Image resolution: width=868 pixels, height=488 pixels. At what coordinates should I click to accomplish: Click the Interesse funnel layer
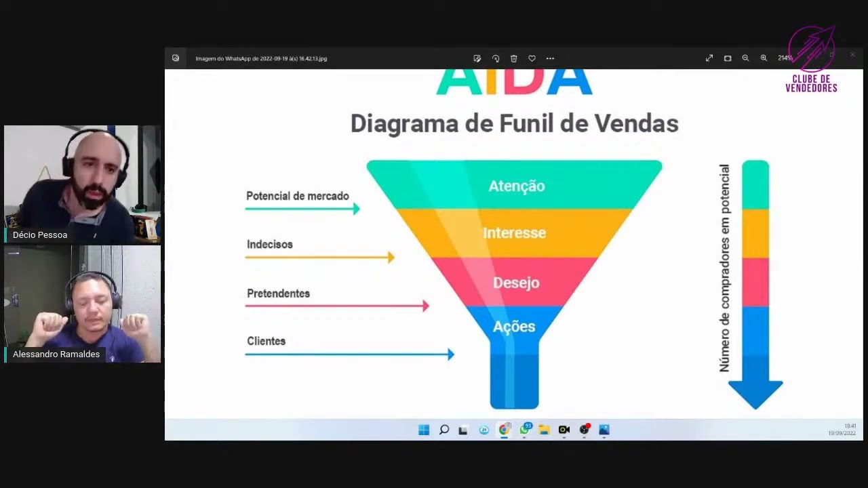tap(514, 233)
